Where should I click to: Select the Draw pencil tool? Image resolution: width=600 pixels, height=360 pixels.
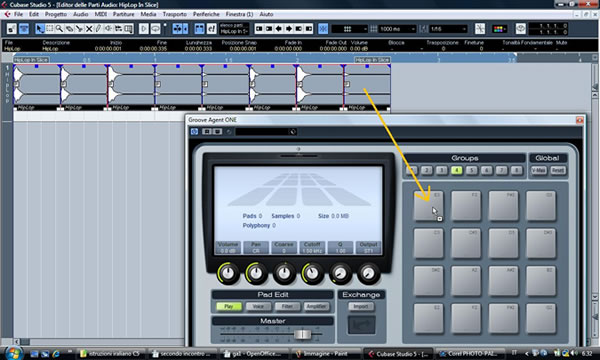[x=98, y=29]
